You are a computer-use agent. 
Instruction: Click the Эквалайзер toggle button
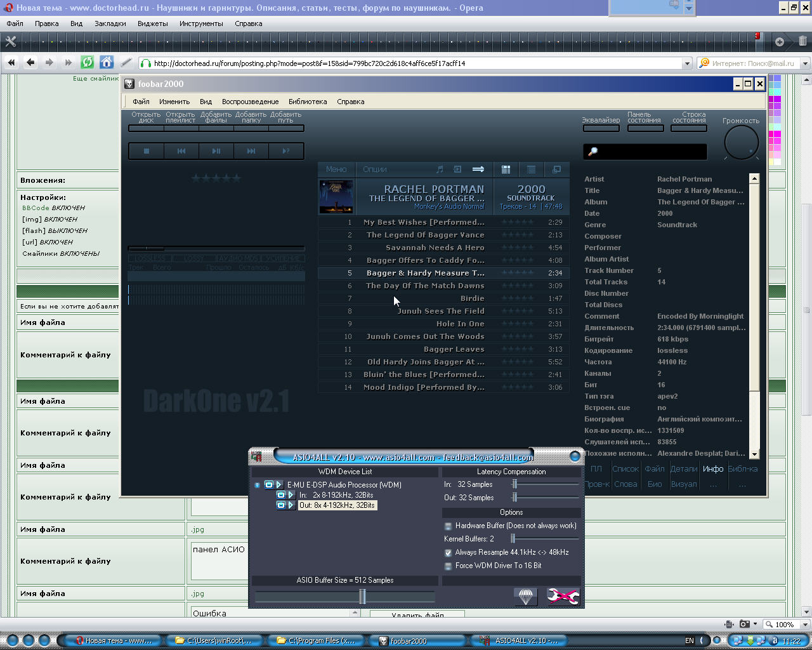click(x=601, y=128)
